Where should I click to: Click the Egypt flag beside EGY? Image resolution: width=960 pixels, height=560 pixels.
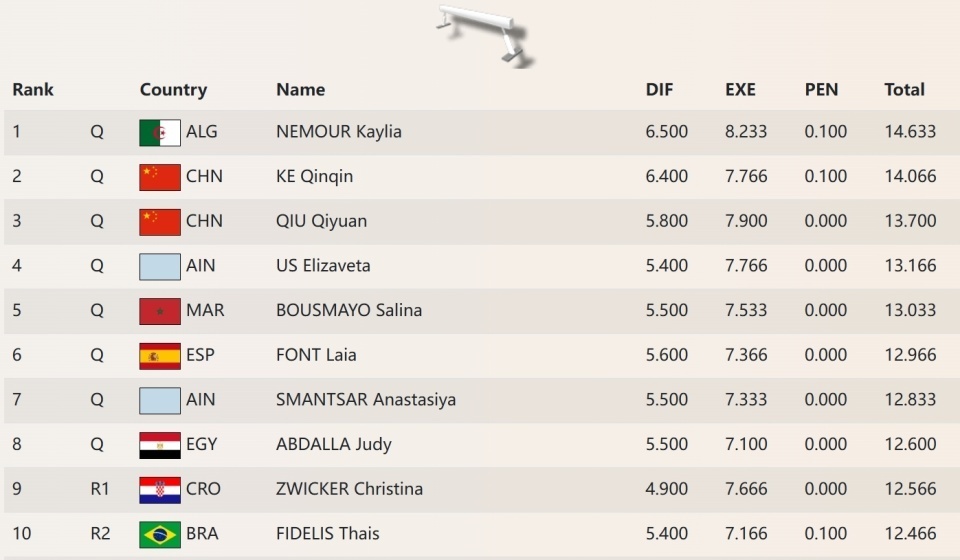(x=160, y=445)
